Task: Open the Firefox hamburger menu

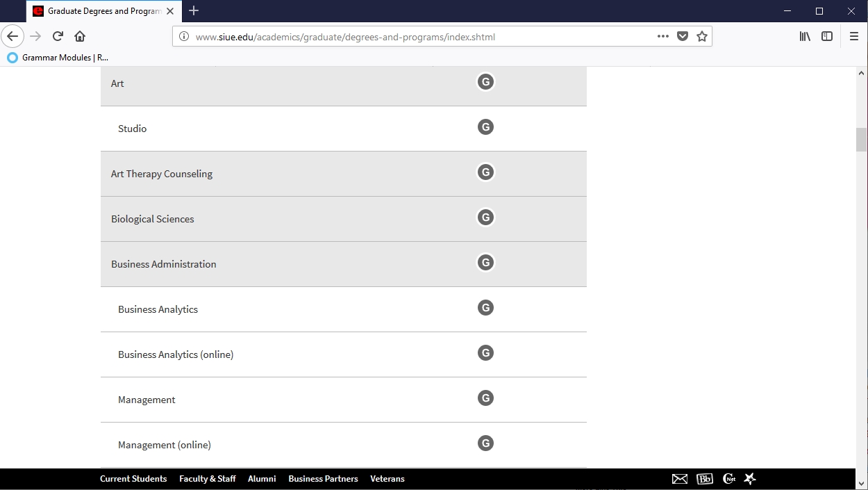Action: [854, 37]
